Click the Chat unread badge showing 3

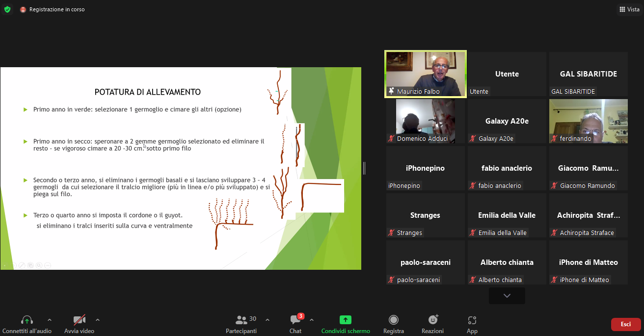[x=301, y=316]
